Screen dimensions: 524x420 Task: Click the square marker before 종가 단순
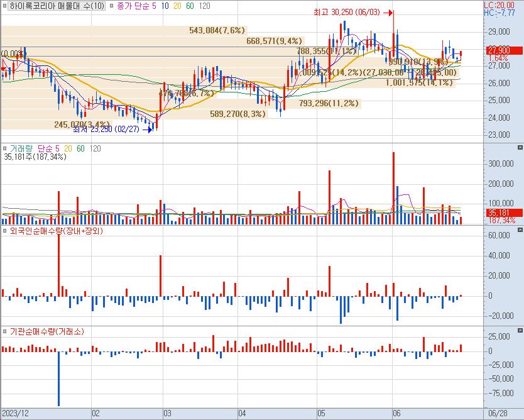point(112,6)
